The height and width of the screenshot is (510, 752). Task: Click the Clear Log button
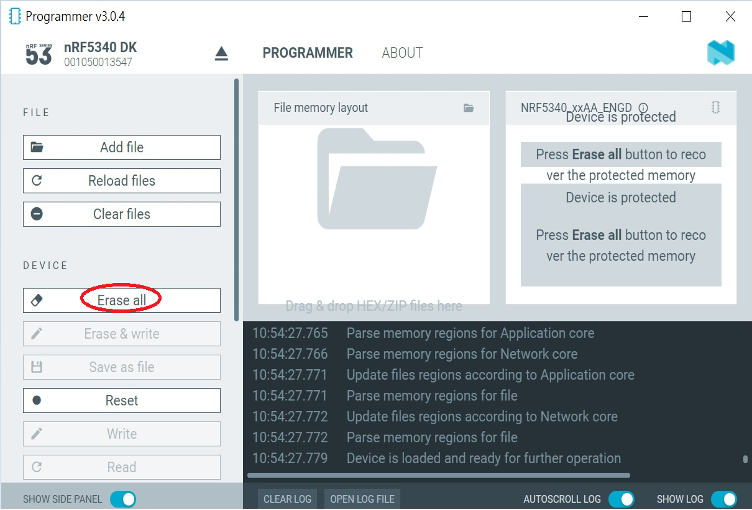286,499
